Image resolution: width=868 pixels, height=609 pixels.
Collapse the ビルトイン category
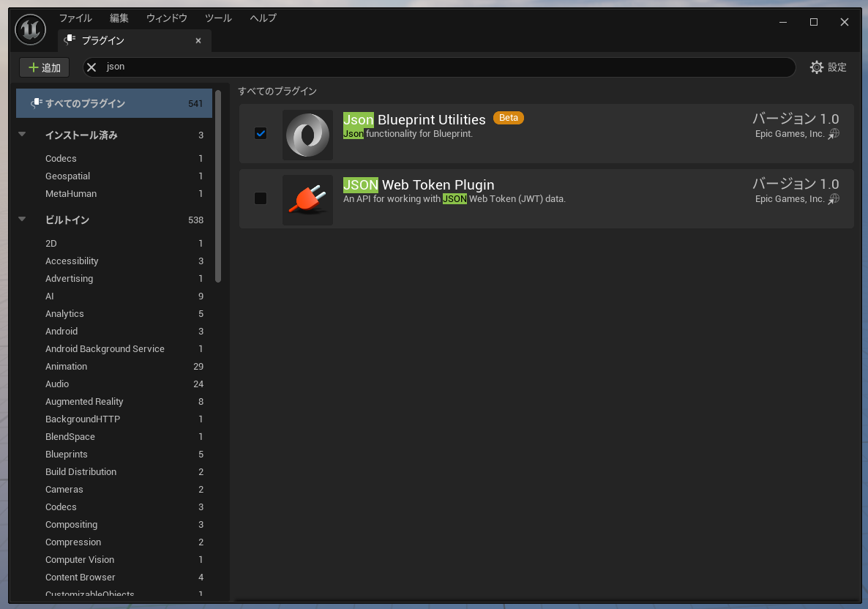click(x=22, y=220)
